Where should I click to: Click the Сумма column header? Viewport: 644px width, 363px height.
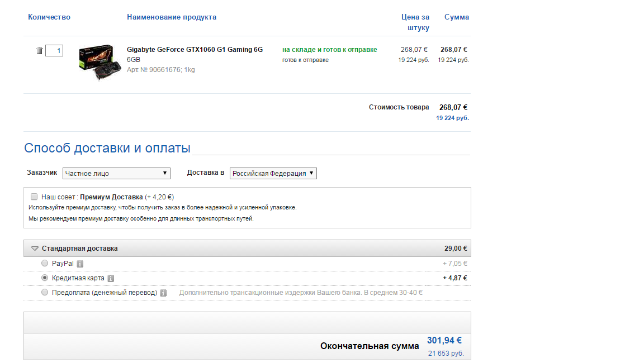[457, 17]
